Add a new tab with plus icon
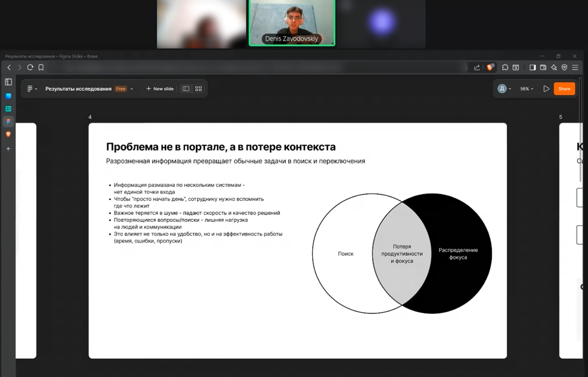The image size is (588, 377). tap(8, 148)
